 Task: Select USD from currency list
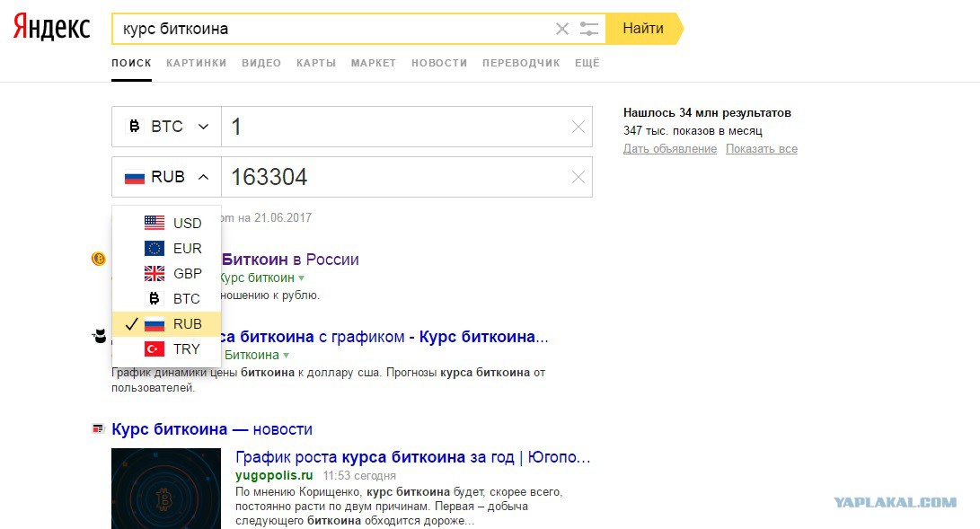point(166,223)
